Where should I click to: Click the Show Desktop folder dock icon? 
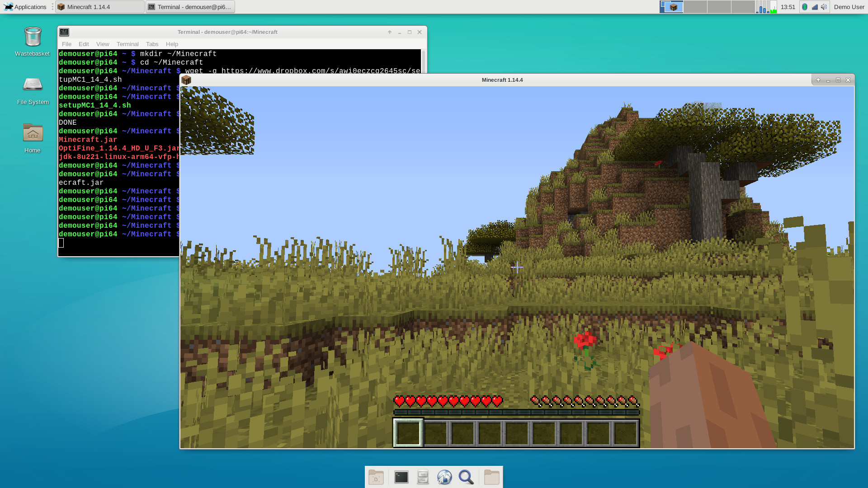(x=376, y=477)
